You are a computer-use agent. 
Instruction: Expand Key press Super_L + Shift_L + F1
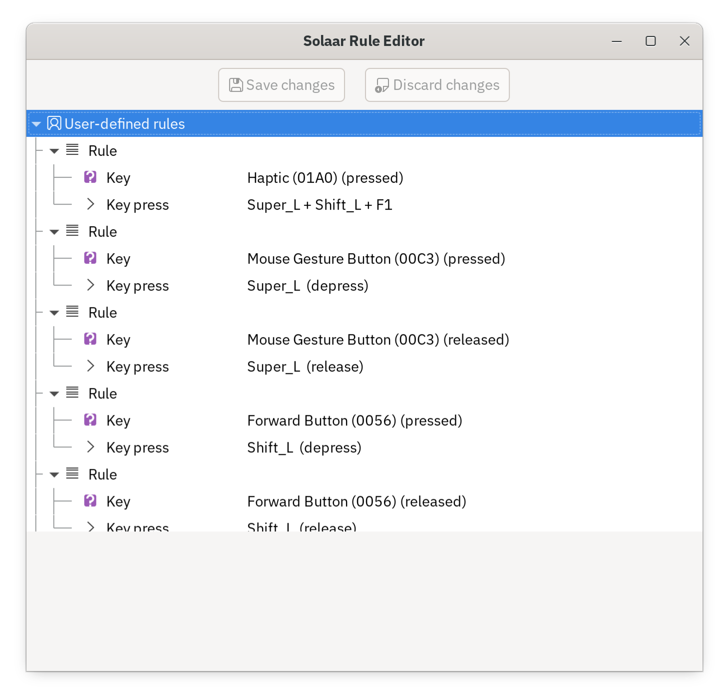(90, 204)
